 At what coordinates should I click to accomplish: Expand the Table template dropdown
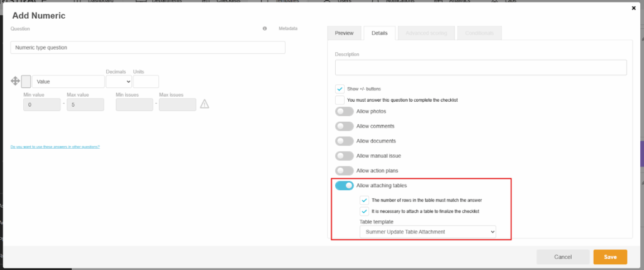(x=428, y=232)
